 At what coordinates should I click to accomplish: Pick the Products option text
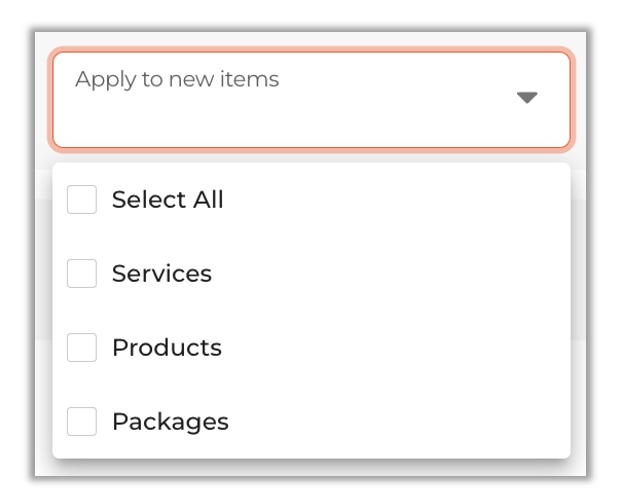click(x=167, y=347)
